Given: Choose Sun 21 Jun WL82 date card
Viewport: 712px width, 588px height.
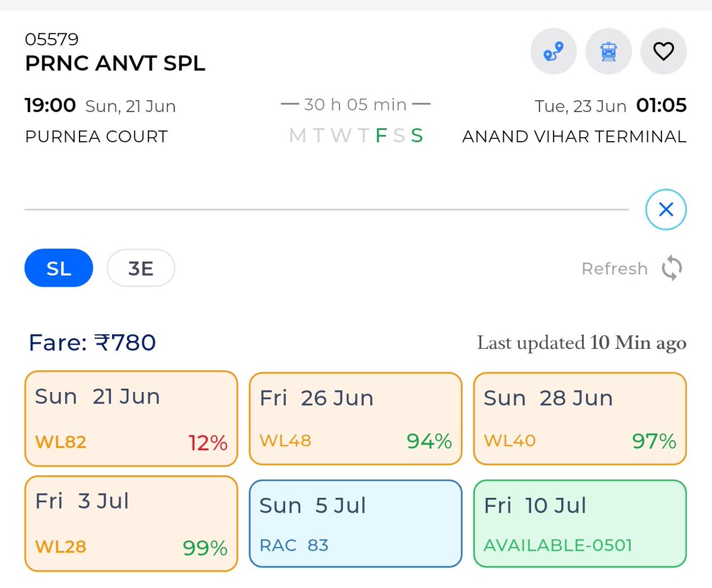Looking at the screenshot, I should pyautogui.click(x=131, y=419).
